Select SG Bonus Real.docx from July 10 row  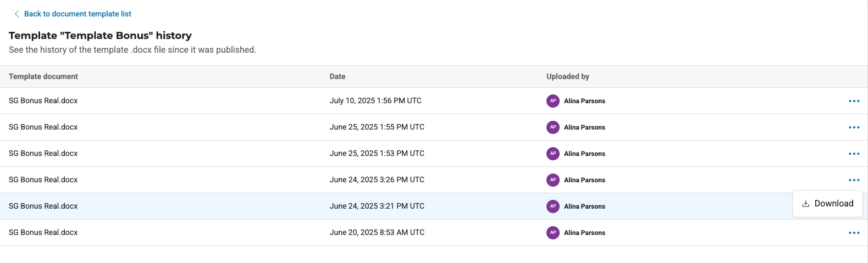43,101
